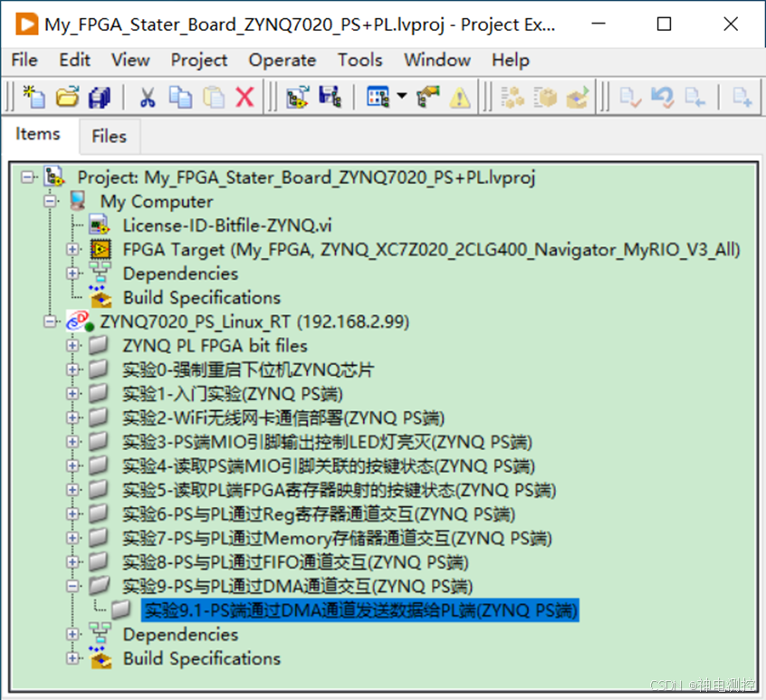Select the 实验6 Reg folder item
The height and width of the screenshot is (700, 766).
pos(319,513)
